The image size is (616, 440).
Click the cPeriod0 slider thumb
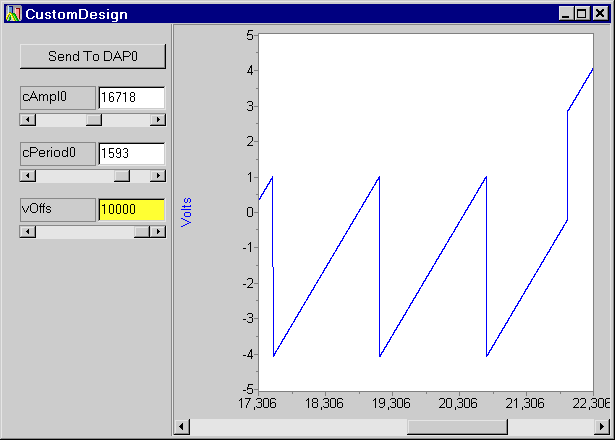(x=122, y=176)
